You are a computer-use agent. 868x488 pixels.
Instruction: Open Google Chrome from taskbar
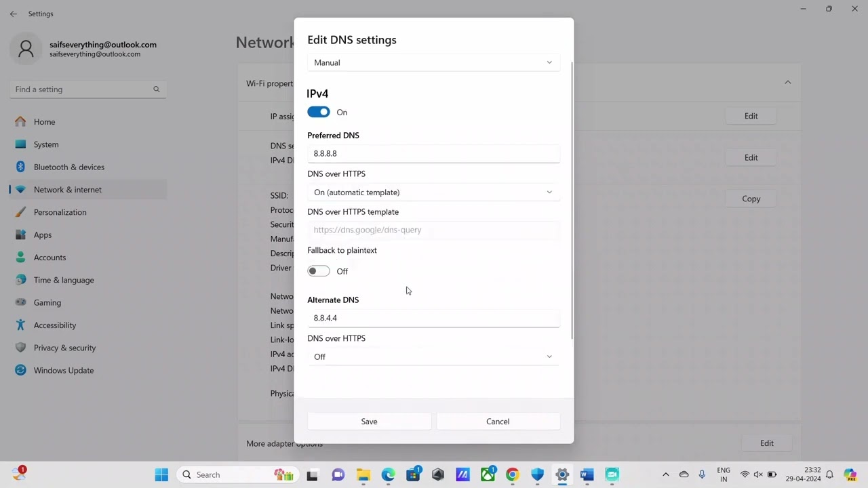512,474
